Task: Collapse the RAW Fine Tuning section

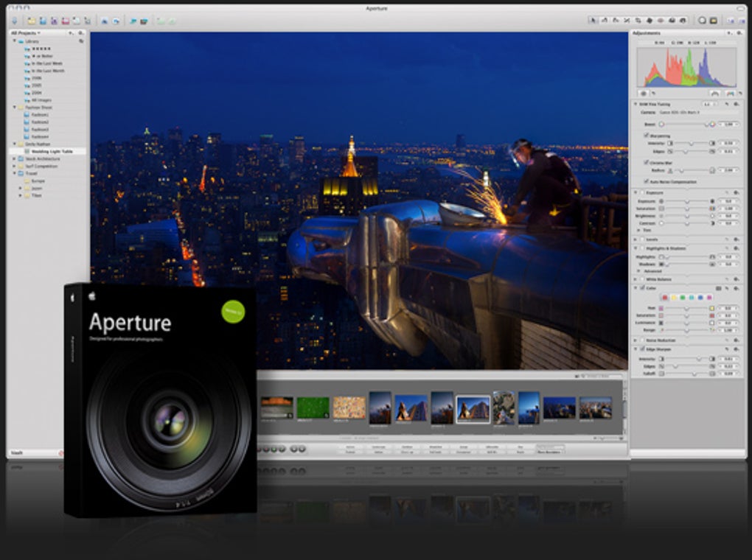Action: pyautogui.click(x=636, y=104)
